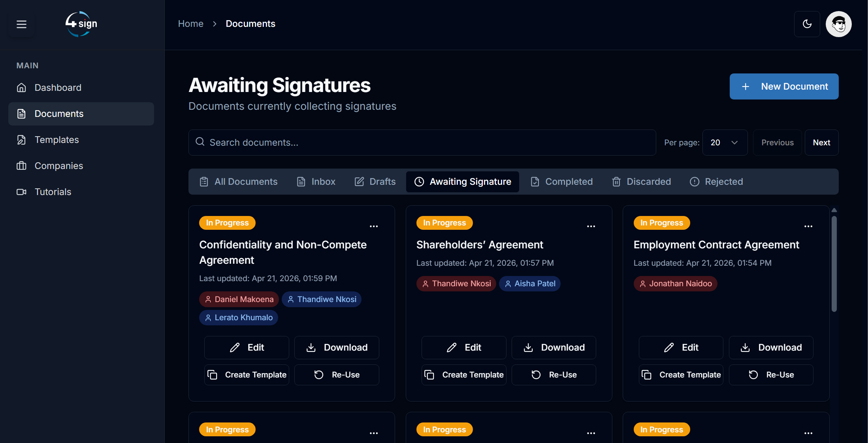This screenshot has height=443, width=868.
Task: Click the 4sign logo
Action: 81,24
